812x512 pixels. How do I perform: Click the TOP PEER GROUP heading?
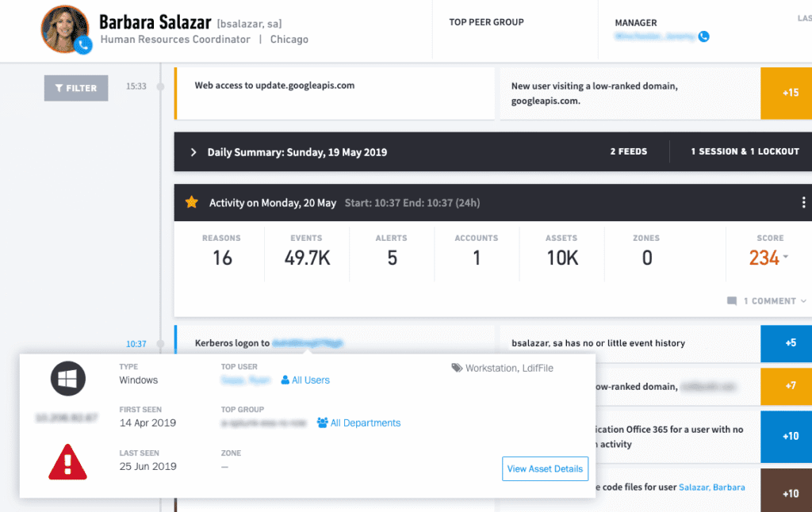pos(486,22)
